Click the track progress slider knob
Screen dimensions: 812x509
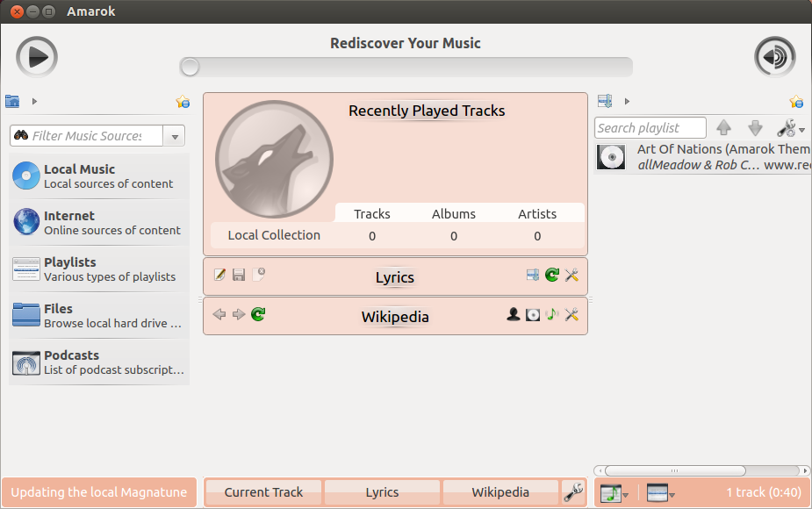pyautogui.click(x=190, y=67)
